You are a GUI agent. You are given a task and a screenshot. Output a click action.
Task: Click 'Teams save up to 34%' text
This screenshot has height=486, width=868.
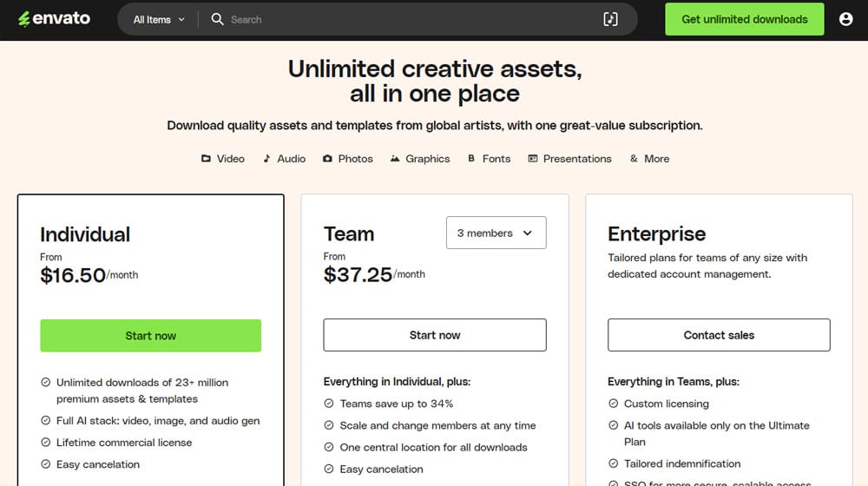pos(397,404)
